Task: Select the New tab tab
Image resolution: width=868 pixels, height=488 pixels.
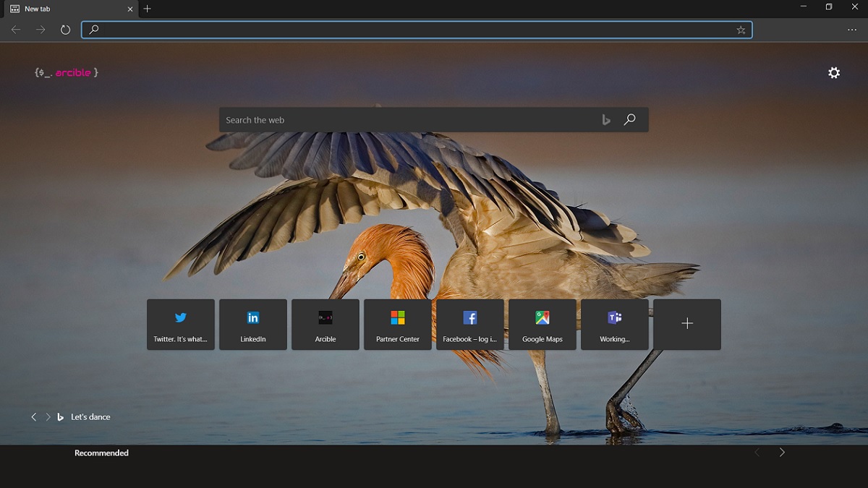Action: tap(69, 9)
